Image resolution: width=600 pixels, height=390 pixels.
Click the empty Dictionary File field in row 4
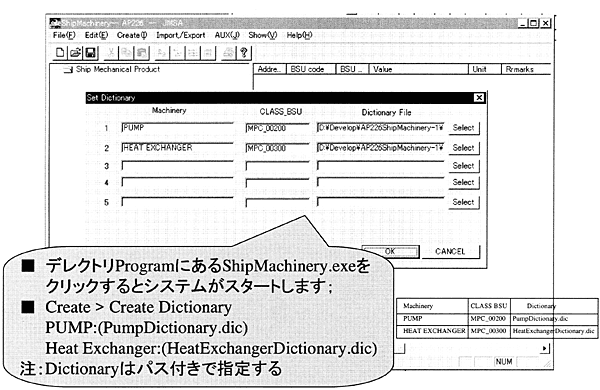pos(381,183)
